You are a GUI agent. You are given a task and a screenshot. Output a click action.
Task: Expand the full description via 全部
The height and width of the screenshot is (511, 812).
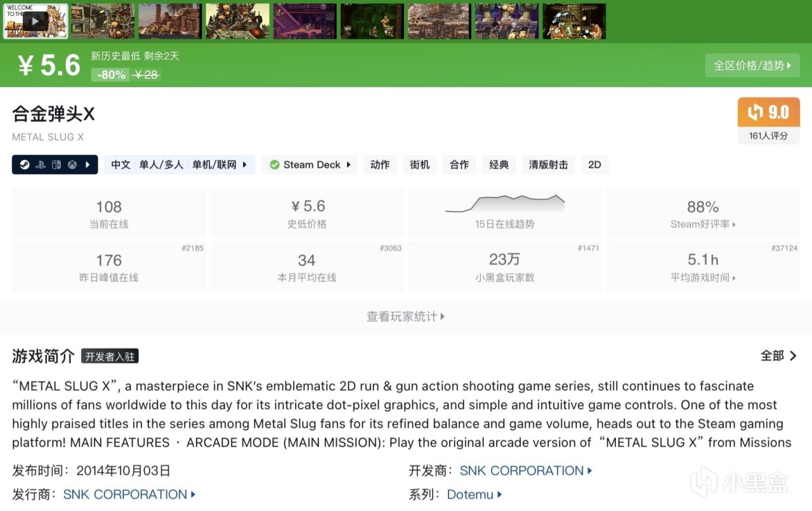779,355
